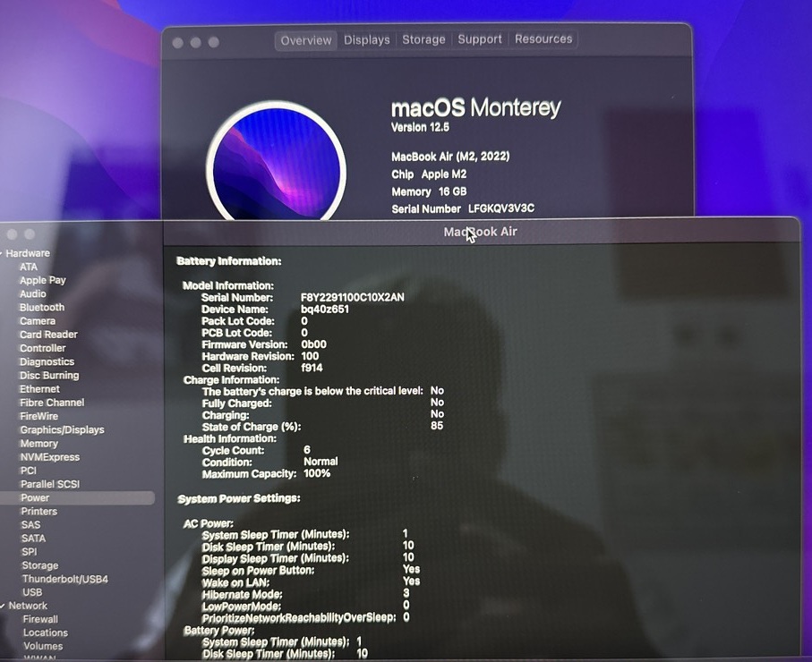Select Bluetooth in the sidebar
Screen dimensions: 812x662
coord(42,308)
